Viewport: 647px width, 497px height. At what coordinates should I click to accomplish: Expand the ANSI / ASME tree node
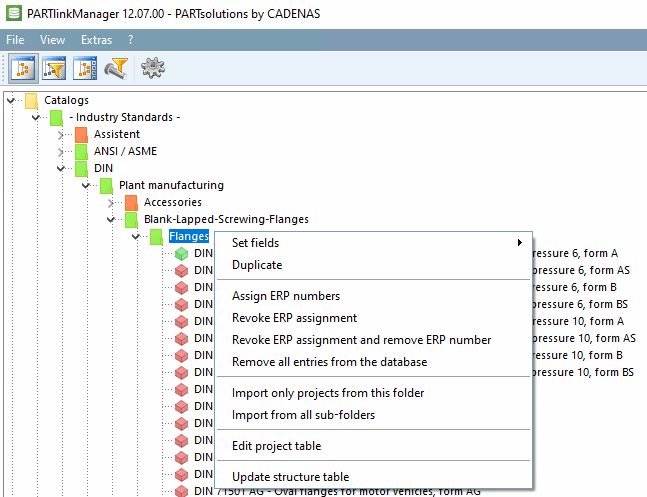tap(60, 151)
